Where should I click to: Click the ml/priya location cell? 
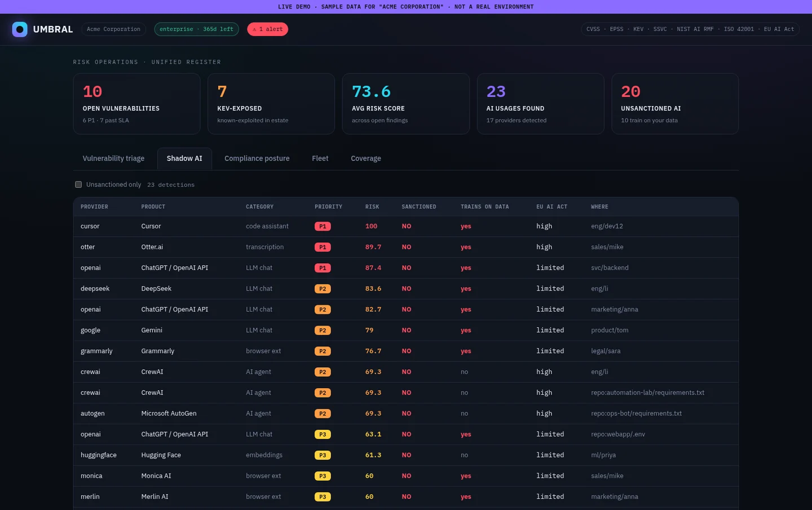click(x=603, y=455)
